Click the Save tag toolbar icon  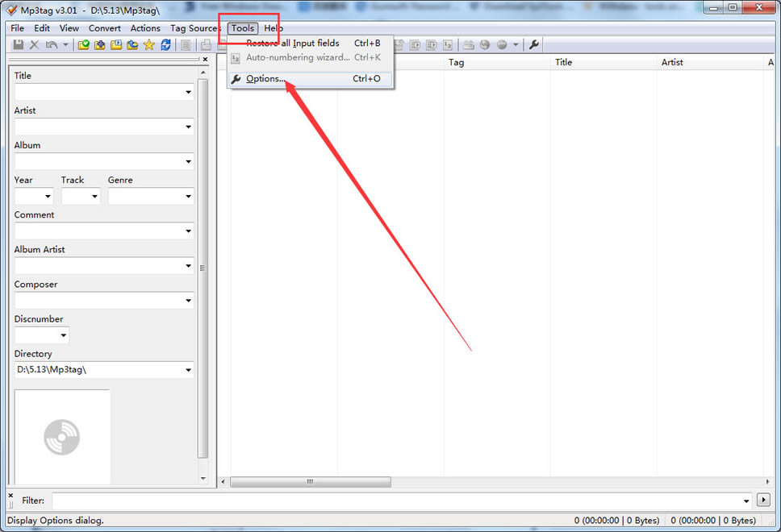click(x=18, y=45)
